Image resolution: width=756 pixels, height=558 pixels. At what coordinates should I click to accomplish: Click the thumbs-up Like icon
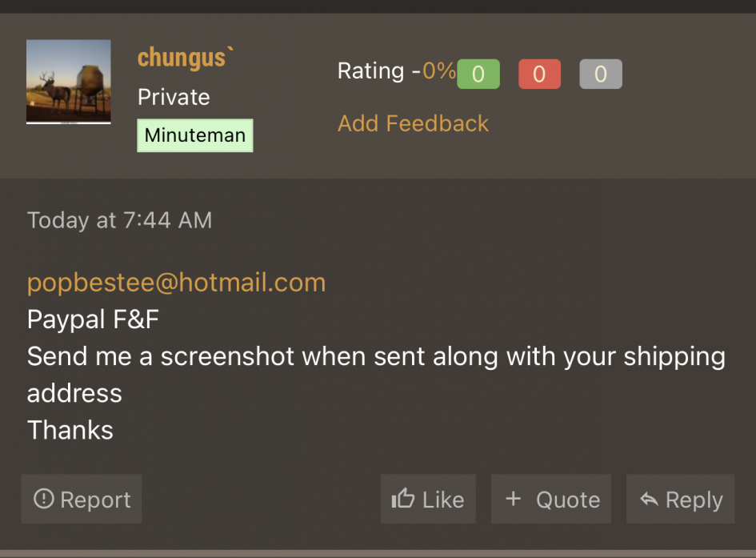[403, 498]
